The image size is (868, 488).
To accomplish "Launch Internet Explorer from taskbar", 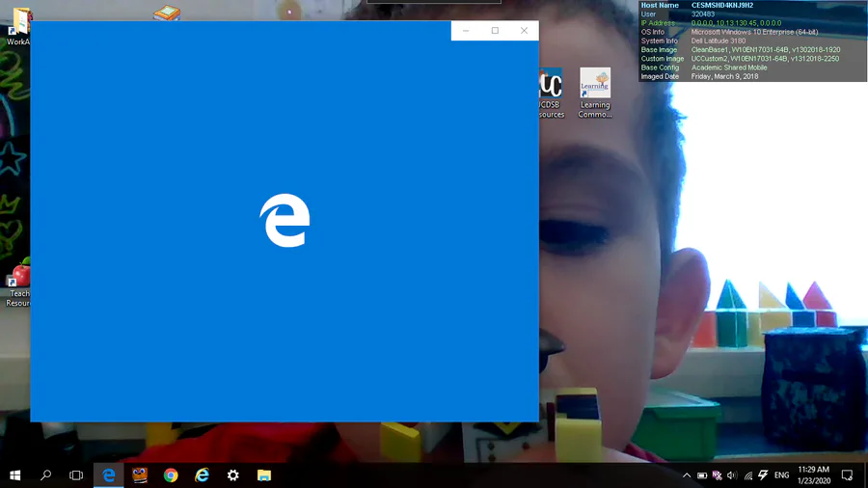I will pyautogui.click(x=203, y=475).
